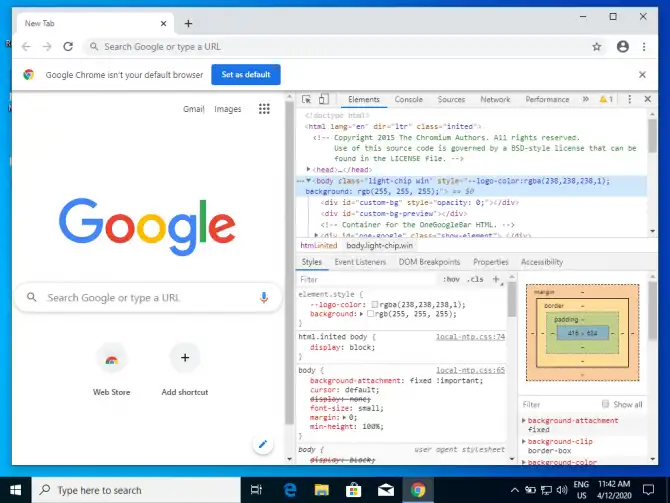Image resolution: width=670 pixels, height=503 pixels.
Task: Switch to the Console tab
Action: tap(408, 99)
